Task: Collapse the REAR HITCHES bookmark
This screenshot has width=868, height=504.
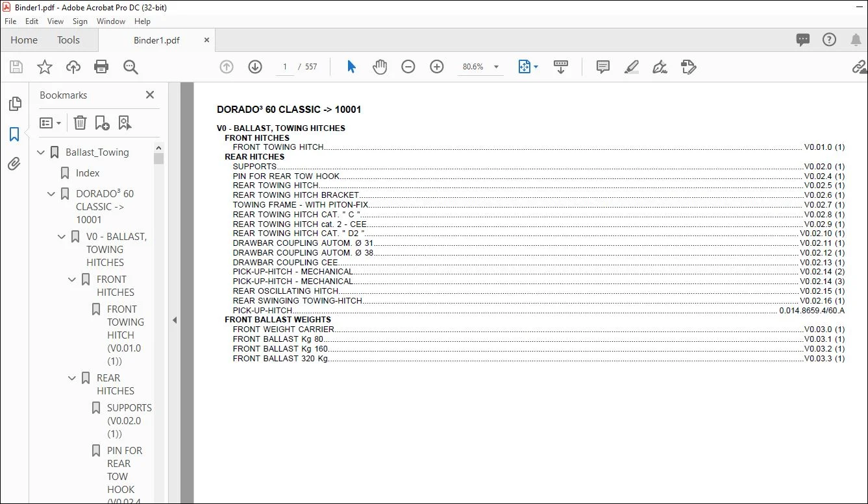Action: [73, 378]
